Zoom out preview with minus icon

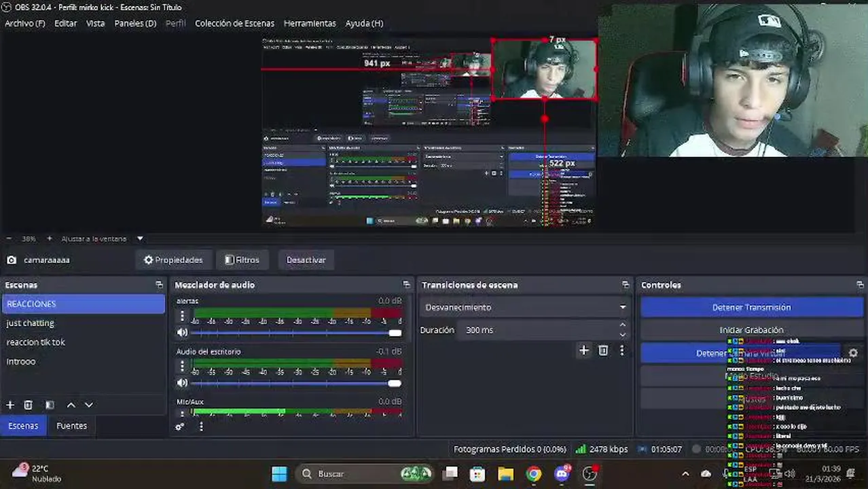tap(9, 238)
